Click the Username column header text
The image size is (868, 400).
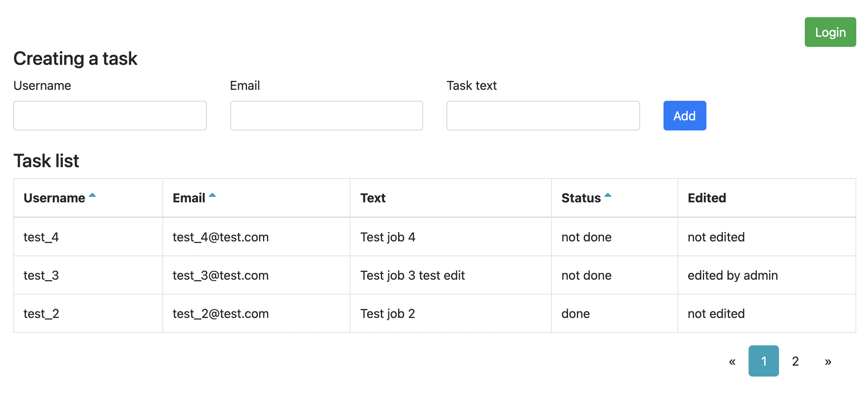coord(54,198)
